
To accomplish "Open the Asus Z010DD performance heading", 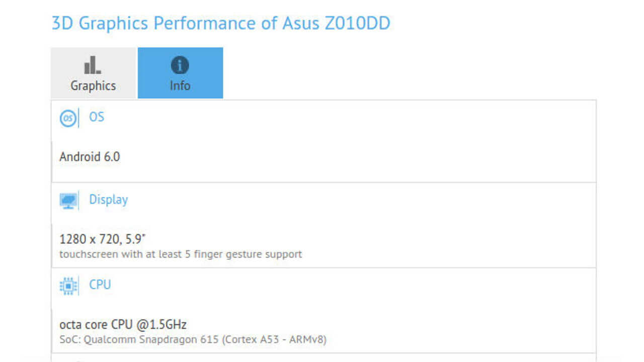I will (220, 23).
